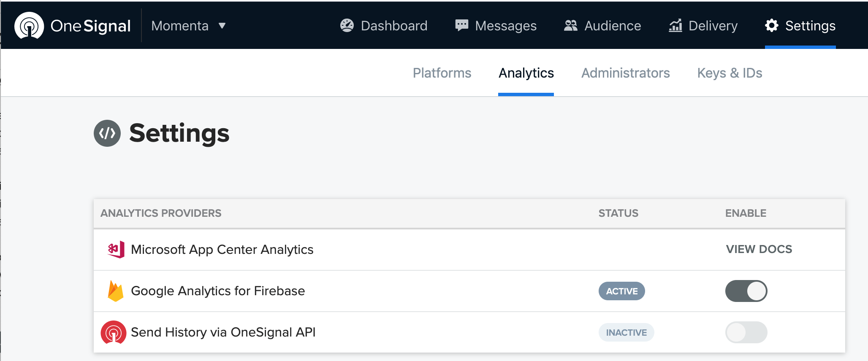Click the ACTIVE status badge
The height and width of the screenshot is (361, 868).
621,291
